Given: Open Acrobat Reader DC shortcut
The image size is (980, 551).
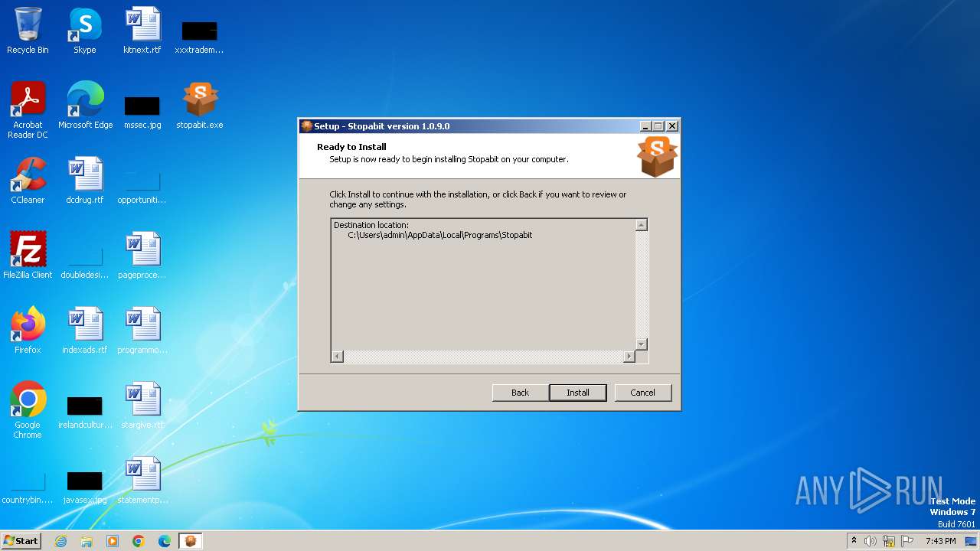Looking at the screenshot, I should coord(28,110).
